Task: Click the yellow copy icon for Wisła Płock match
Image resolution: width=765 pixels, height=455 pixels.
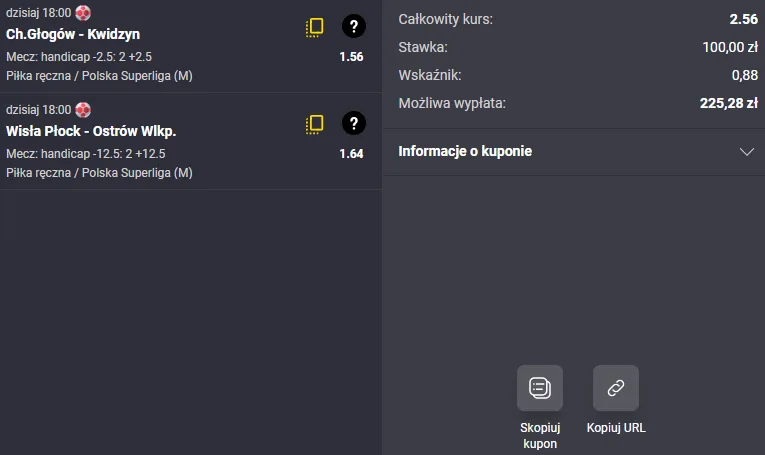Action: click(315, 124)
